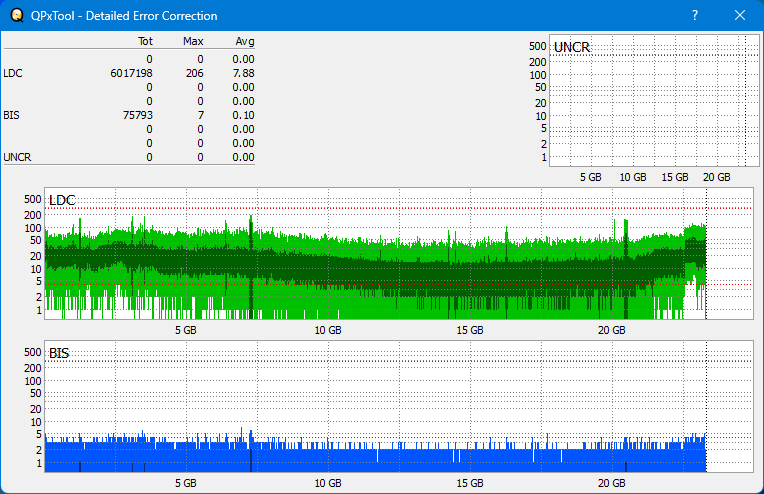
Task: Select BIS max value 7
Action: click(201, 115)
